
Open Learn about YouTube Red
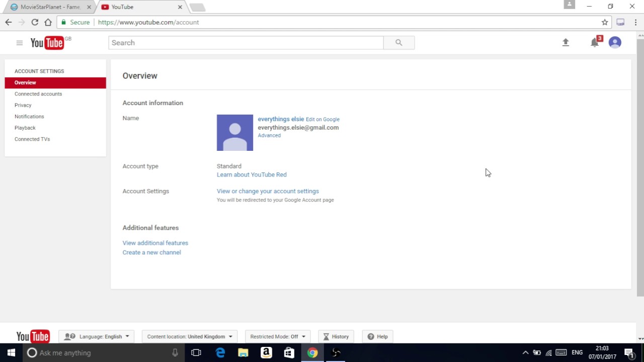[252, 174]
